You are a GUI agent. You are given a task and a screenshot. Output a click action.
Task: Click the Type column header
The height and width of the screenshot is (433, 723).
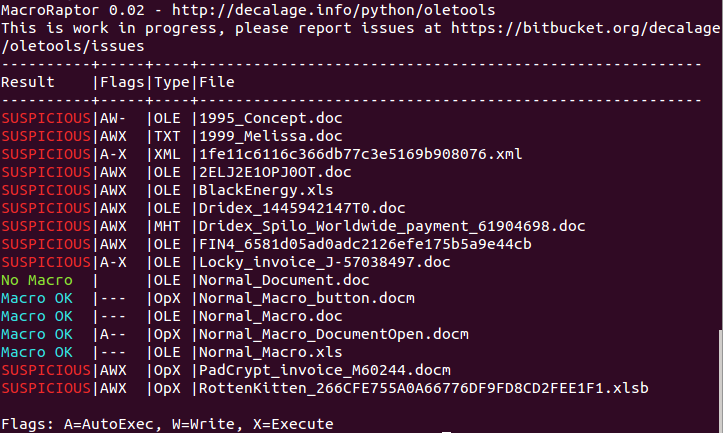point(172,83)
